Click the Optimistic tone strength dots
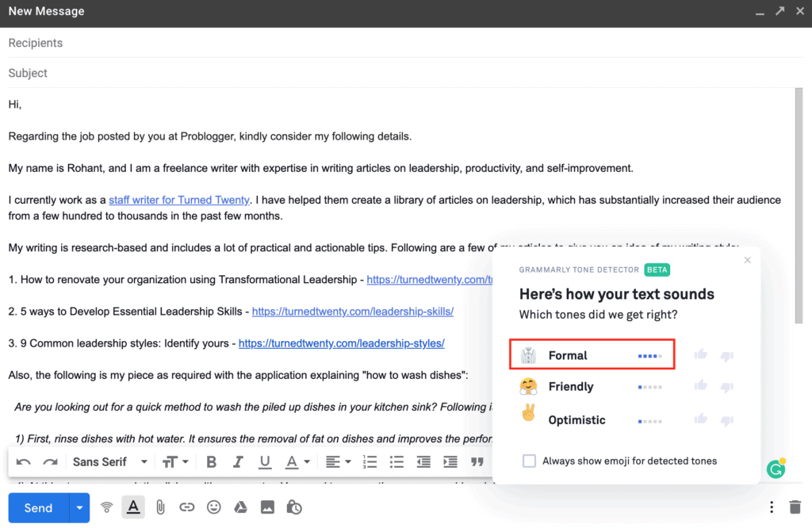The image size is (812, 528). [x=650, y=421]
